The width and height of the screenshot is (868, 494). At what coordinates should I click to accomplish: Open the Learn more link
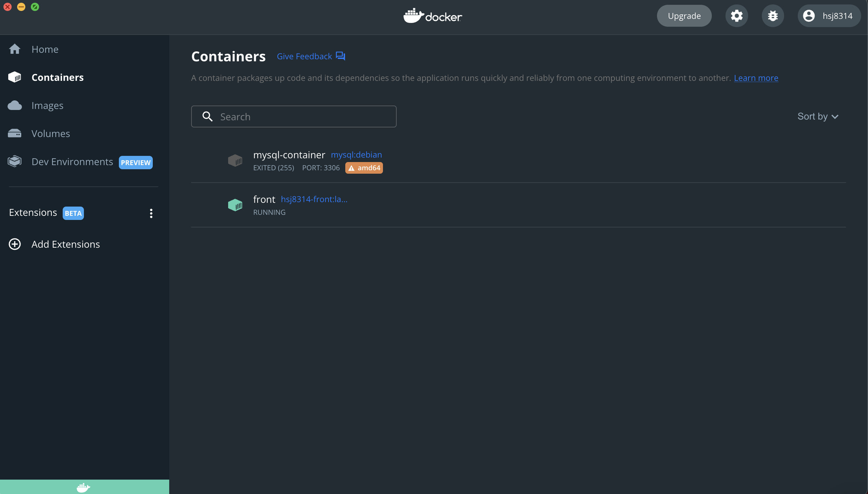(756, 78)
